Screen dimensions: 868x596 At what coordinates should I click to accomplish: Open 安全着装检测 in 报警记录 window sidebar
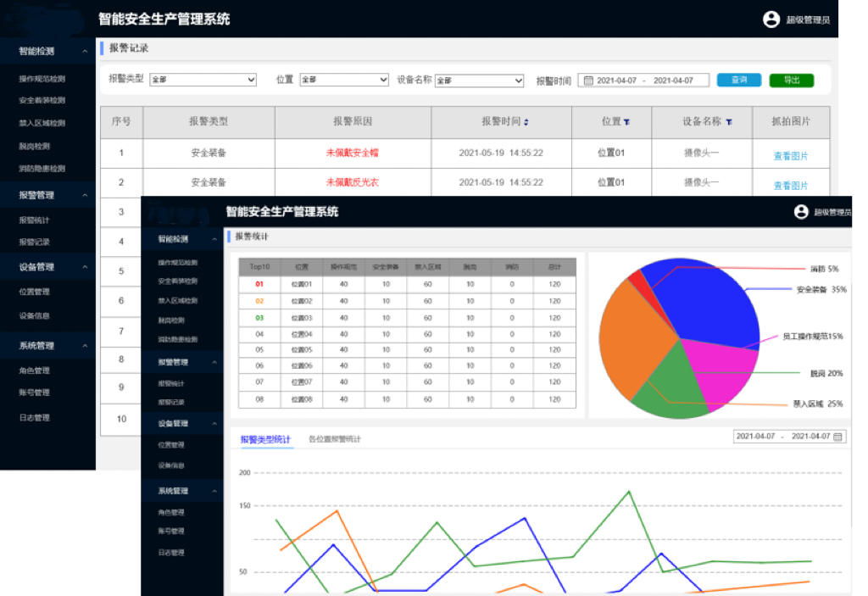[x=42, y=100]
